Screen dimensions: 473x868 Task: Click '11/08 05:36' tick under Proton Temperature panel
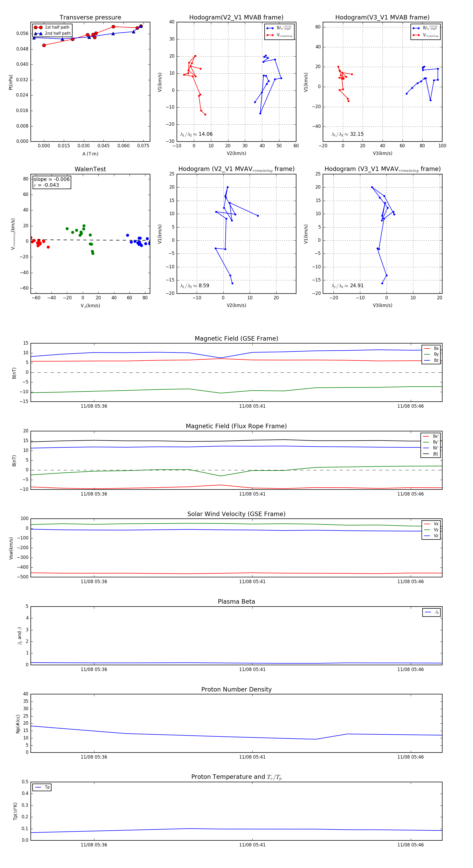tap(94, 845)
